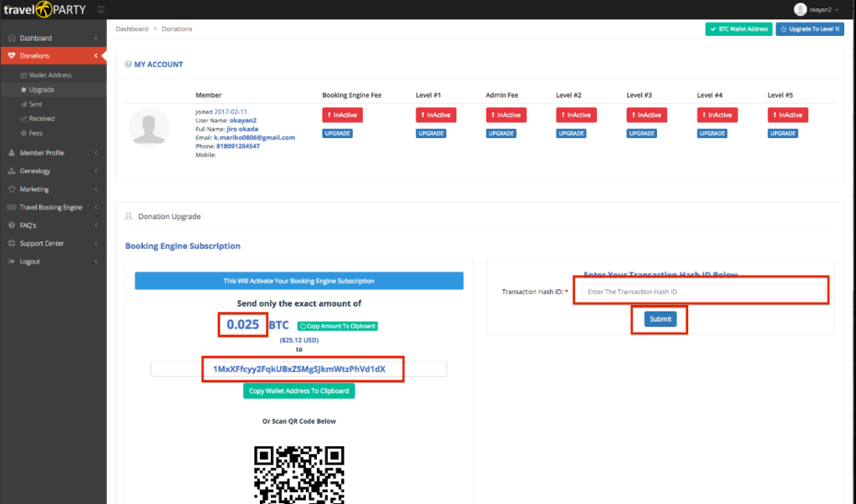The height and width of the screenshot is (504, 856).
Task: Toggle the hamburger sidebar menu icon
Action: (x=101, y=9)
